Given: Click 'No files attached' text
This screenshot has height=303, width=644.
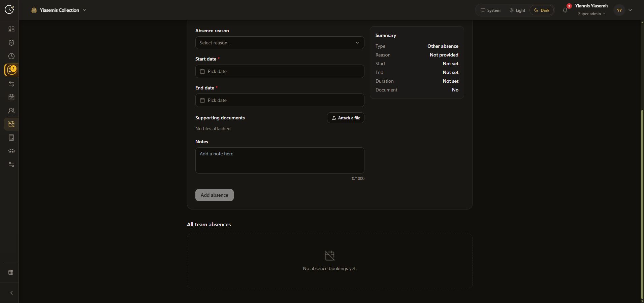Looking at the screenshot, I should 213,128.
